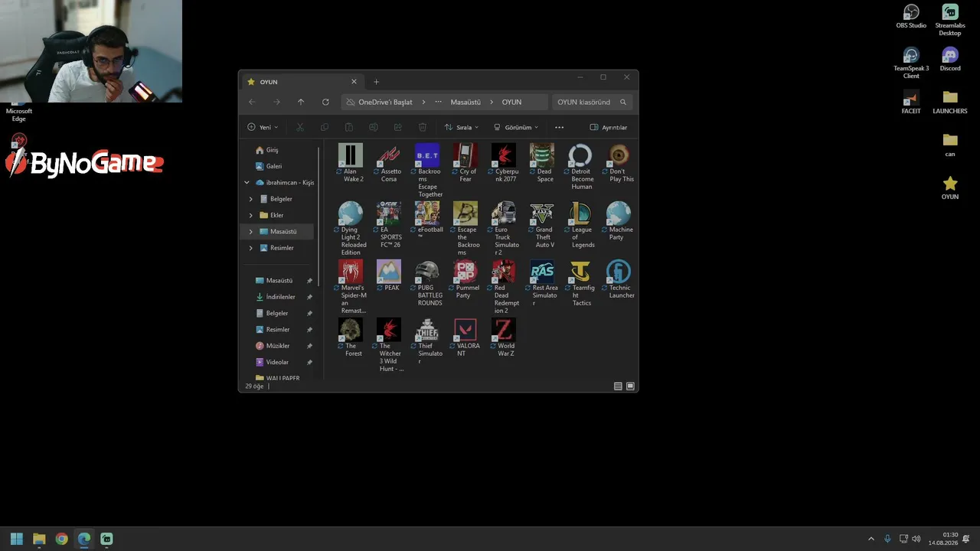The image size is (980, 551).
Task: Open the Windows Start menu
Action: coord(17,539)
